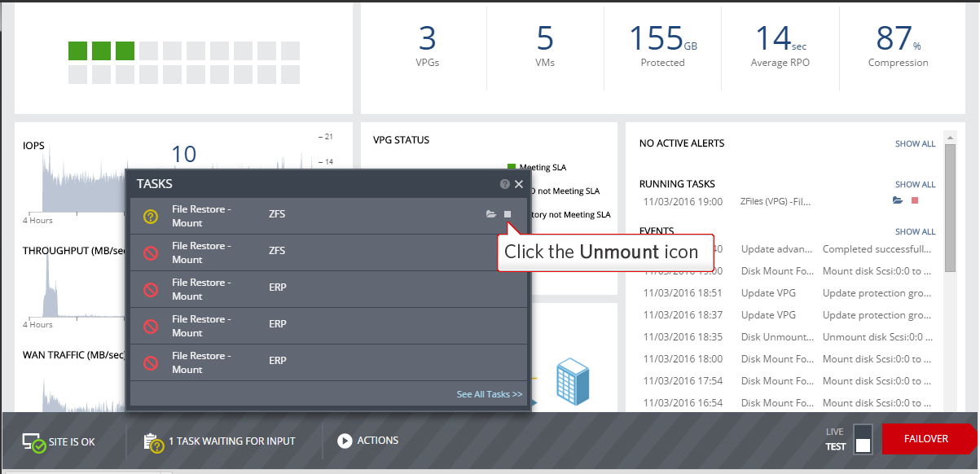The height and width of the screenshot is (474, 980).
Task: Click the browse folder icon in the Tasks popup
Action: [490, 214]
